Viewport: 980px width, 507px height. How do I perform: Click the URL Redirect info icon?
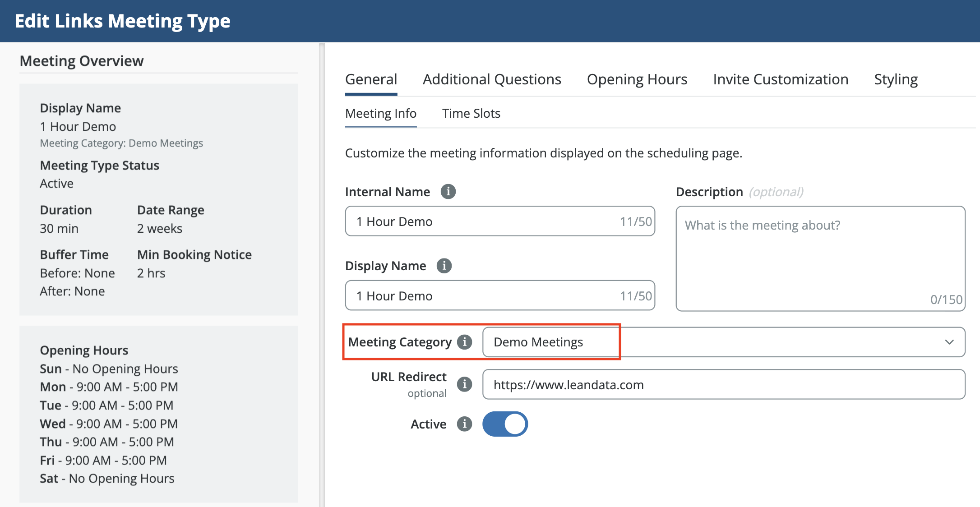(464, 384)
